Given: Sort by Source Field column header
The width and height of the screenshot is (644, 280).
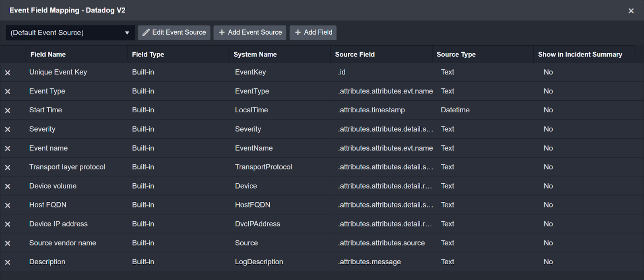Looking at the screenshot, I should (x=355, y=54).
